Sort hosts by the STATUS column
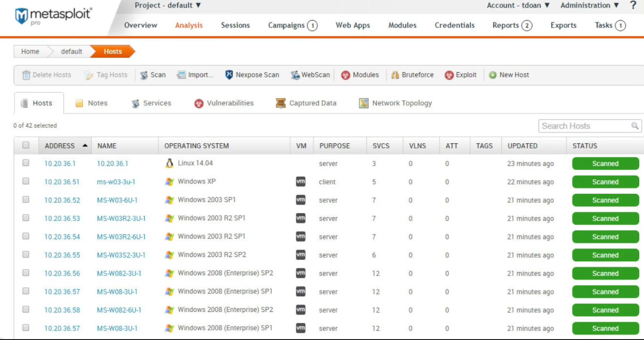 [585, 146]
